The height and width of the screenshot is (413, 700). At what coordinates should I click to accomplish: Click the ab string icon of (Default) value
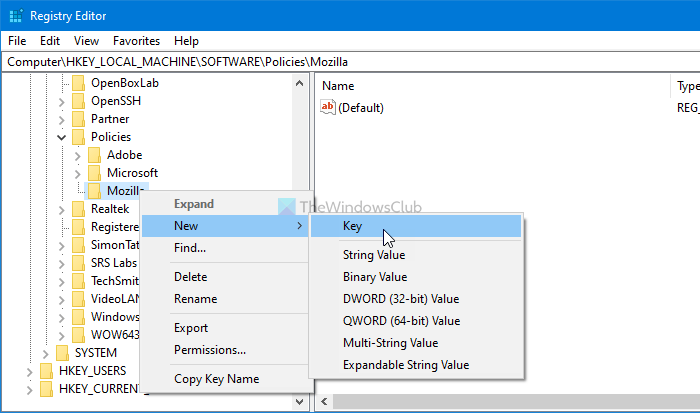coord(328,107)
